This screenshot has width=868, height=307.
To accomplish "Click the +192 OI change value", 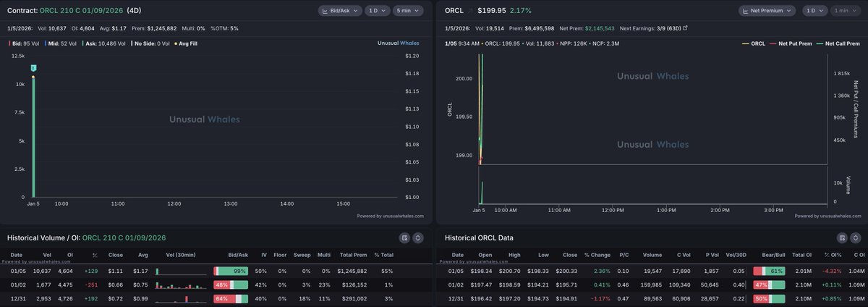I will [90, 298].
